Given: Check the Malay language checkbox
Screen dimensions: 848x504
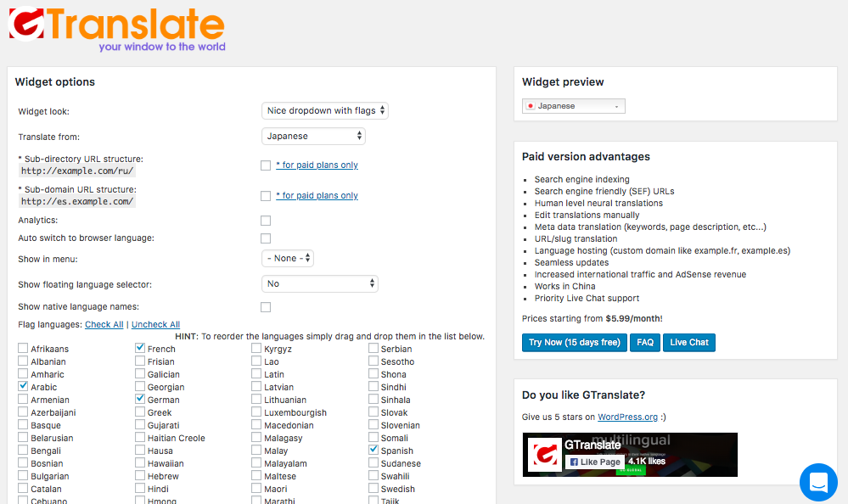Looking at the screenshot, I should point(256,450).
